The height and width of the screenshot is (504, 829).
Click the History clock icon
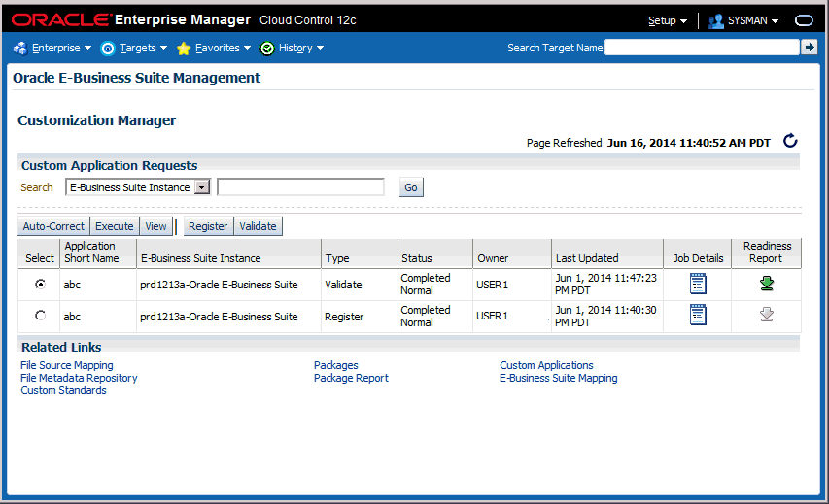point(267,49)
